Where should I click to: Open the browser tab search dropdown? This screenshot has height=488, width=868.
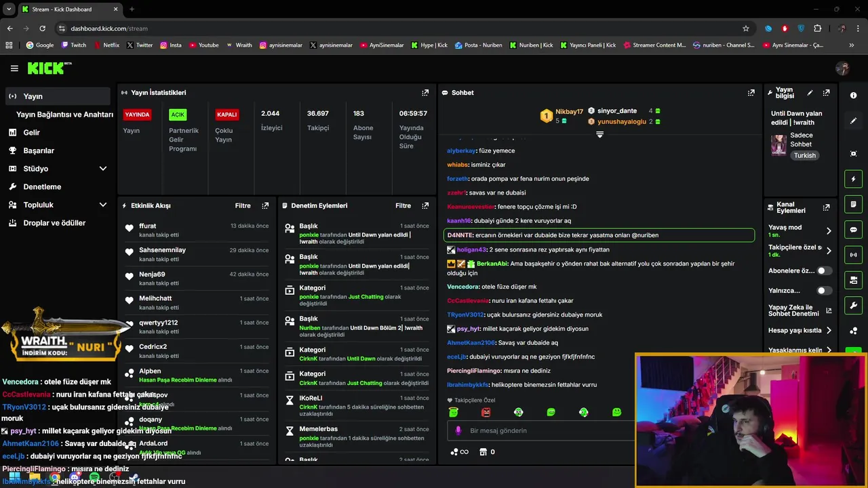pyautogui.click(x=9, y=9)
